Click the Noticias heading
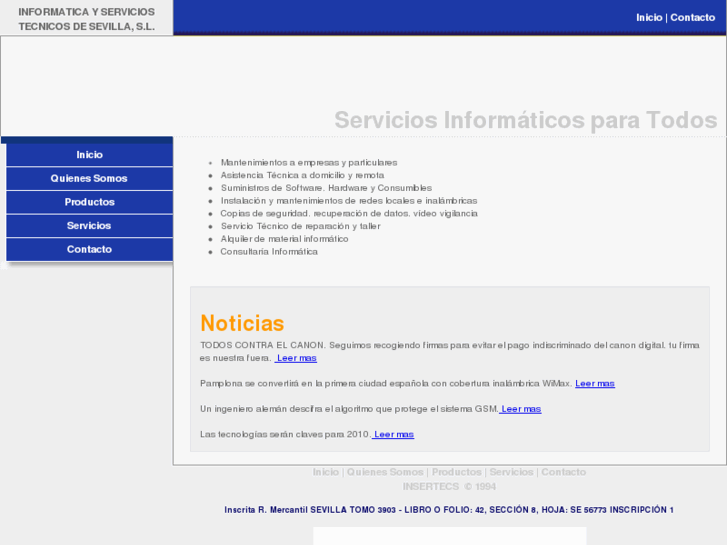727x545 pixels. click(x=242, y=323)
